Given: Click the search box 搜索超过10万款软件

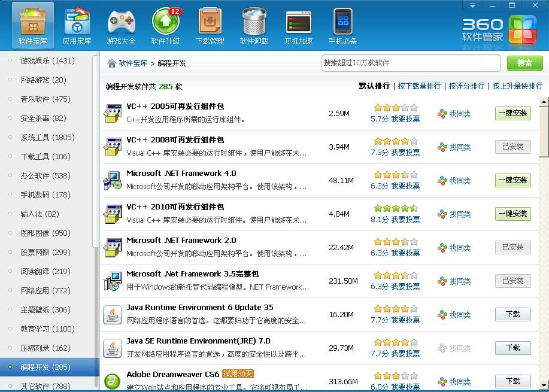Looking at the screenshot, I should tap(411, 63).
